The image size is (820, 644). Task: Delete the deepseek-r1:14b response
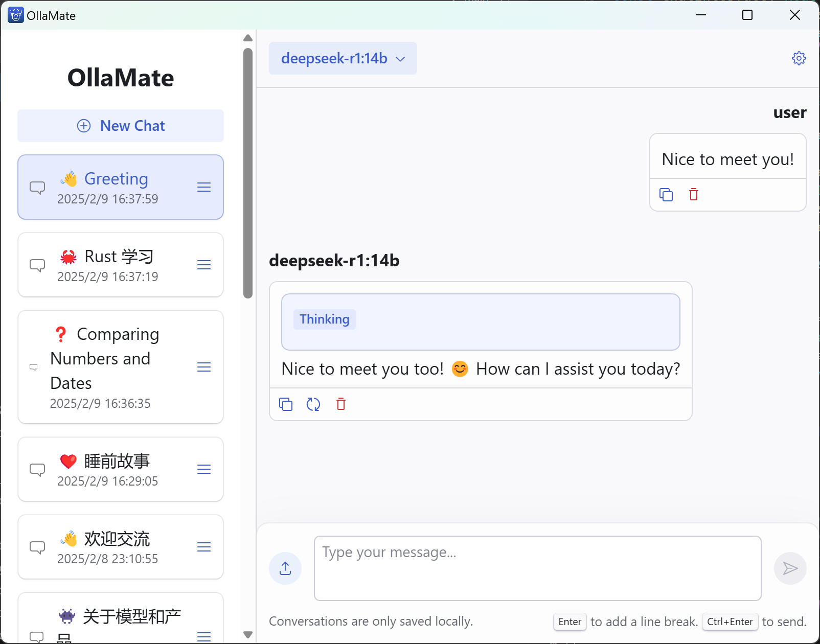pos(341,404)
